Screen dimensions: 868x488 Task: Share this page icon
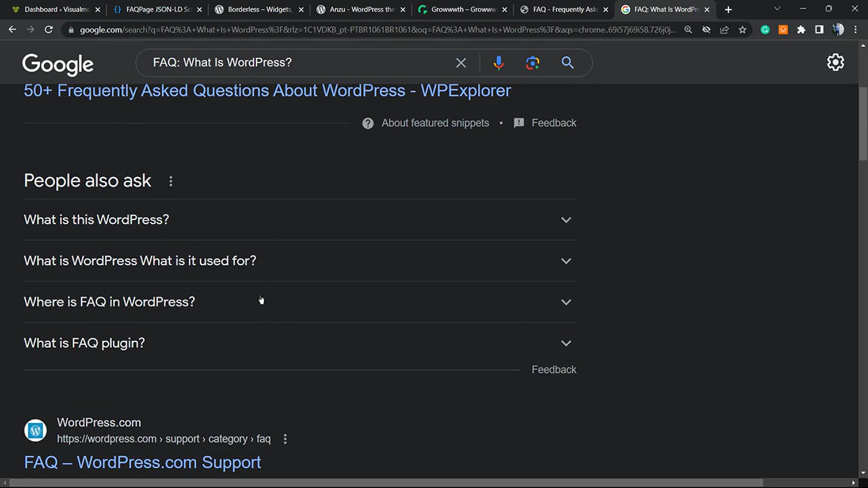pos(724,30)
